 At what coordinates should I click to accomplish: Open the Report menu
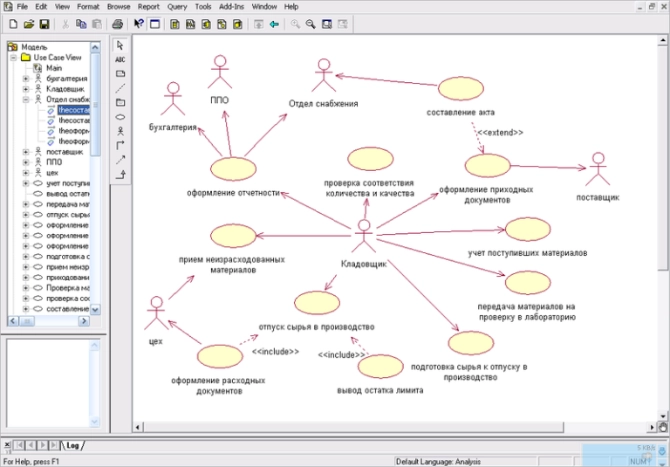pyautogui.click(x=148, y=6)
